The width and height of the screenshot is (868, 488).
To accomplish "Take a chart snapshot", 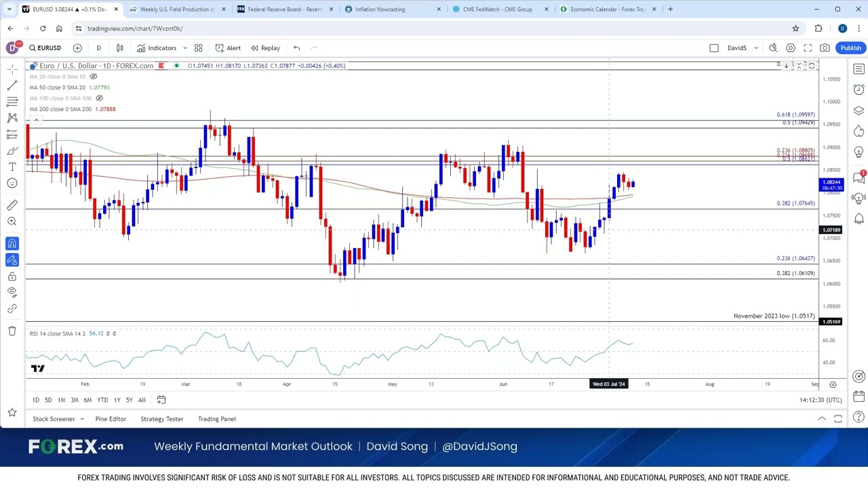I will 825,48.
